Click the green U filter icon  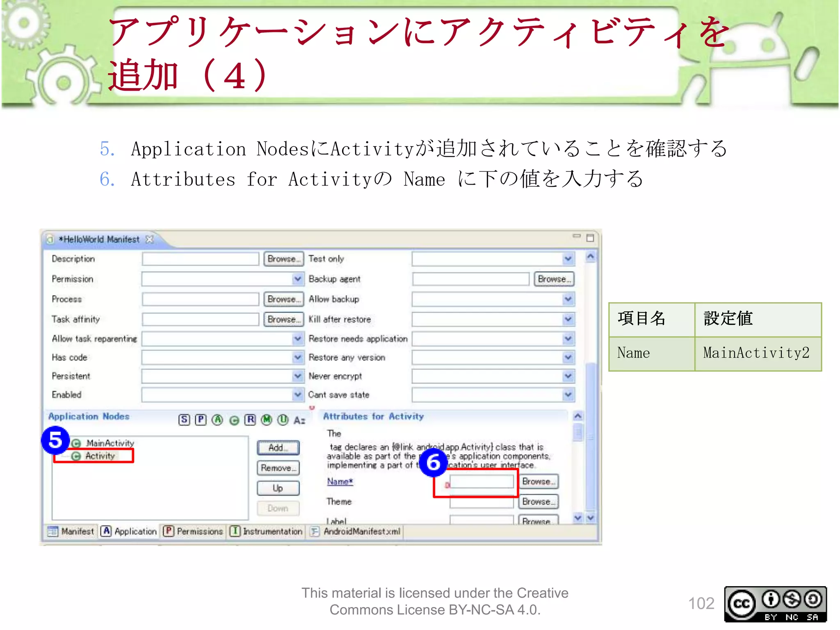coord(283,420)
